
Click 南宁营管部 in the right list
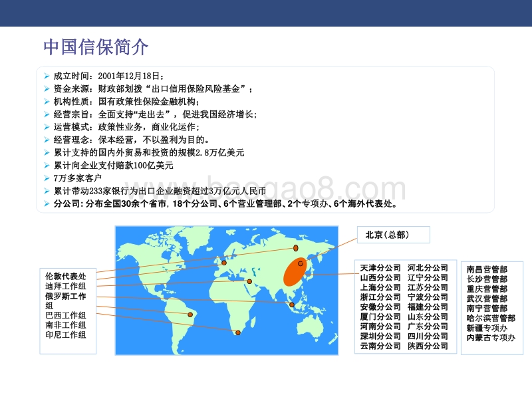pyautogui.click(x=487, y=309)
